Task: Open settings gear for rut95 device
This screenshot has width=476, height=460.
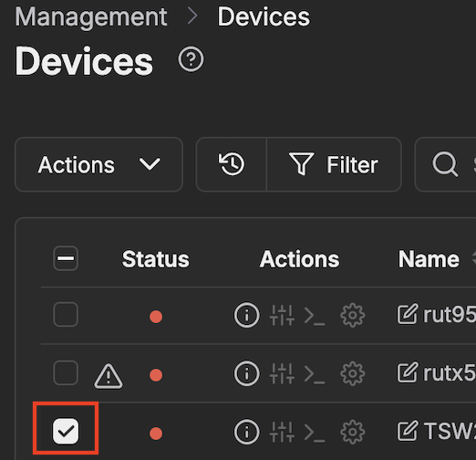Action: [353, 315]
